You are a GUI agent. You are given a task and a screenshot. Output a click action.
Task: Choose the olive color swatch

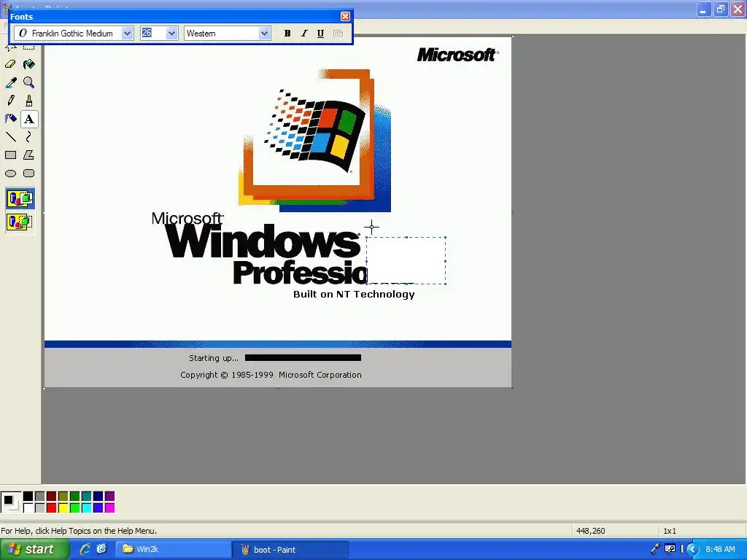(x=63, y=497)
